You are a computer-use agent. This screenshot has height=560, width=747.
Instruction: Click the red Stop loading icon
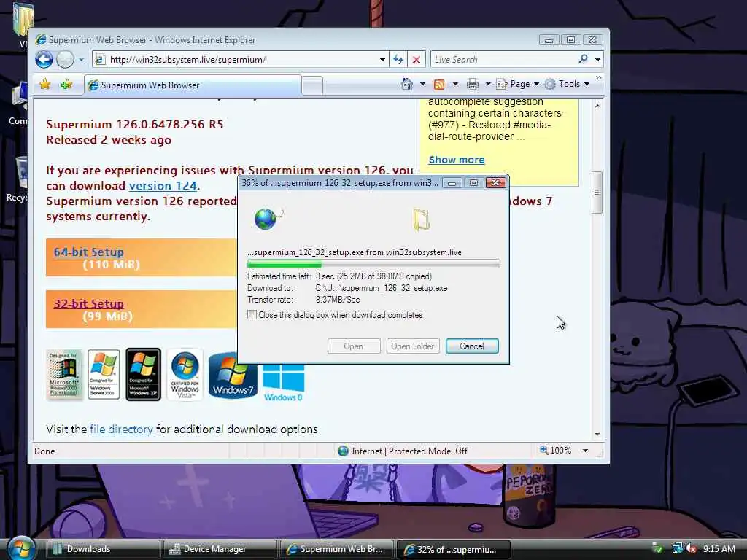click(417, 60)
